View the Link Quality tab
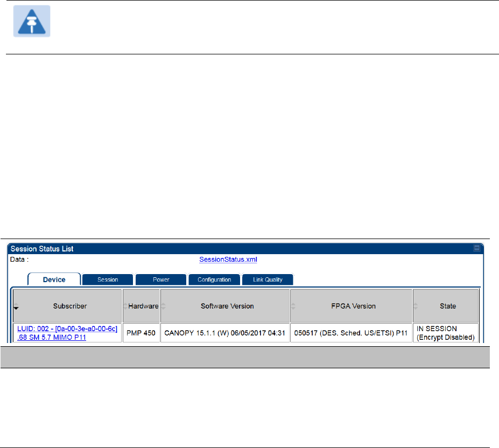The height and width of the screenshot is (448, 499). (268, 279)
